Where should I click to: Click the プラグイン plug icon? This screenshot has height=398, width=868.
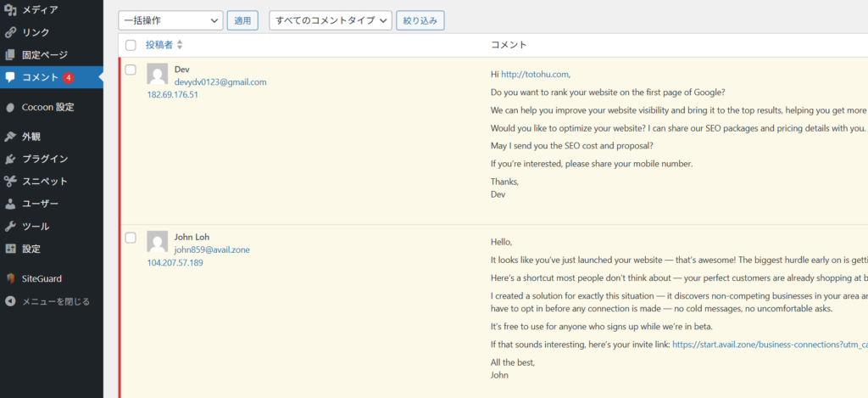point(10,159)
